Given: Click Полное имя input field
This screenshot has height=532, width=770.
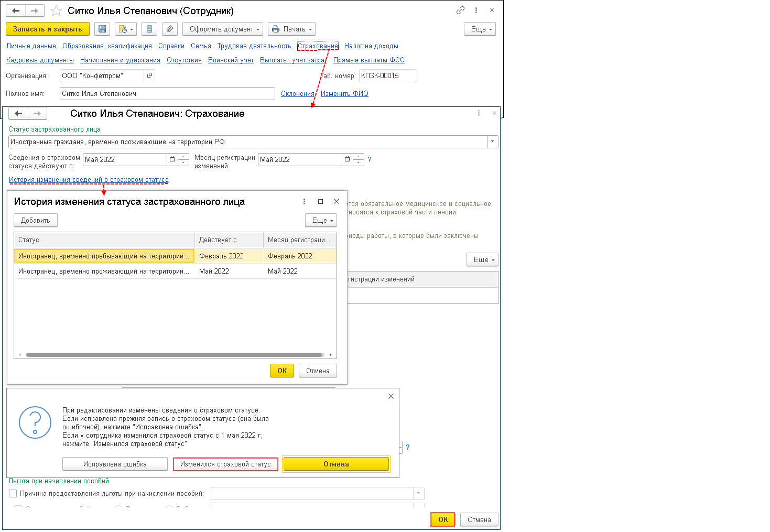Looking at the screenshot, I should pyautogui.click(x=167, y=94).
